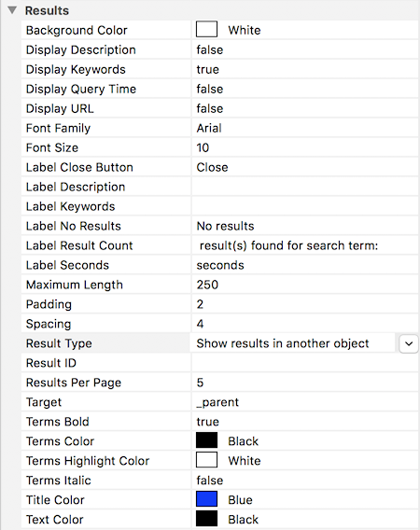Image resolution: width=420 pixels, height=530 pixels.
Task: Open the Terms Color black swatch
Action: pos(206,440)
